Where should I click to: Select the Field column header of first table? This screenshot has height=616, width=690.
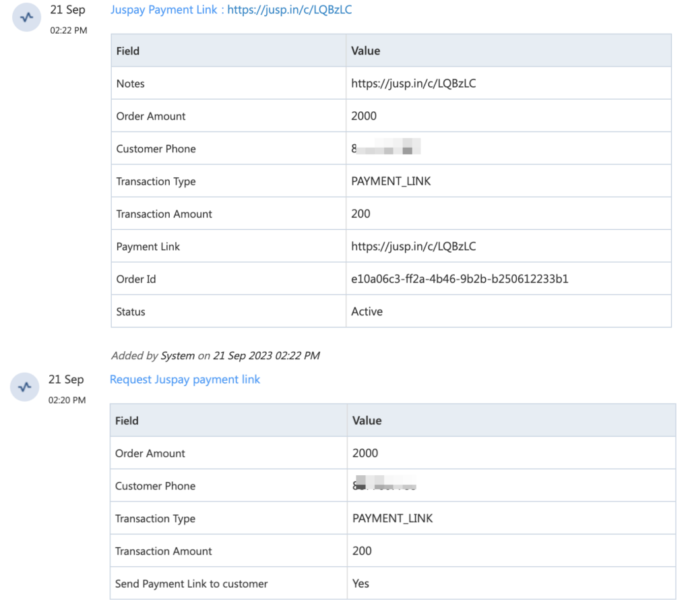[127, 51]
